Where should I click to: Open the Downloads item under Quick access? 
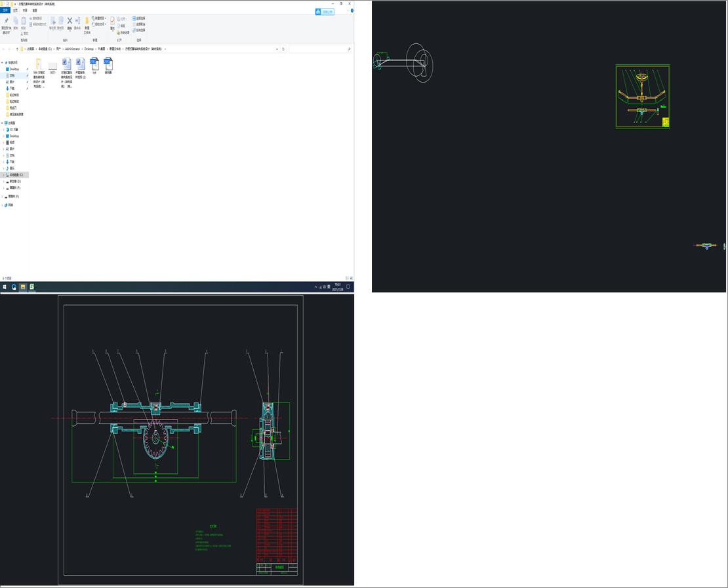12,88
